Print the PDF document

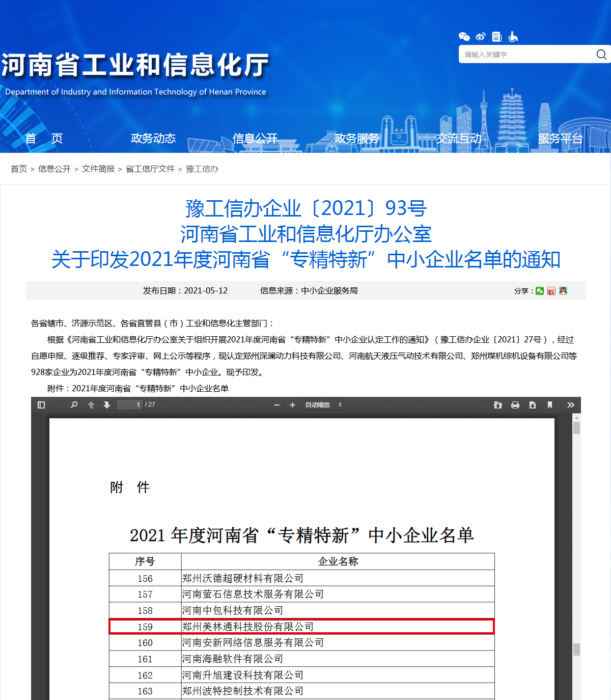click(515, 405)
